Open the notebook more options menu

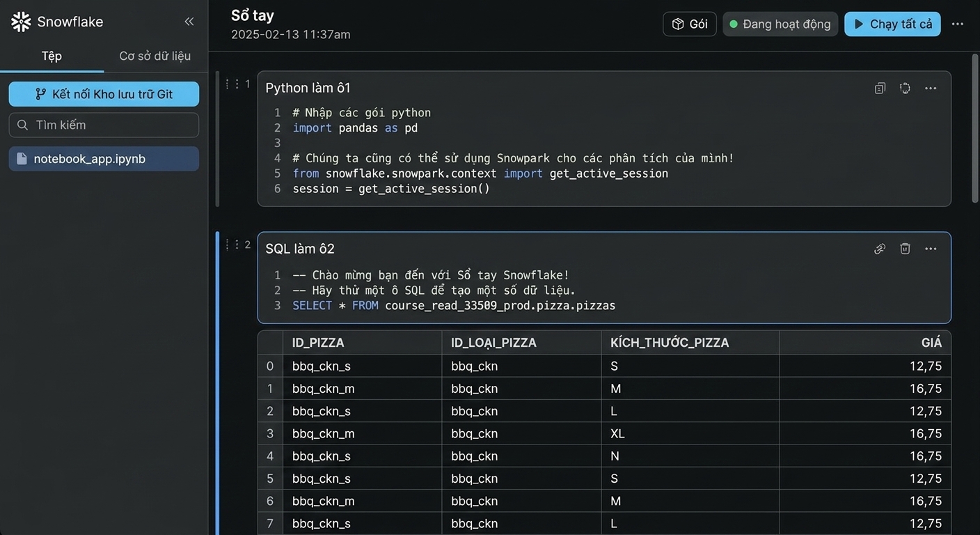pos(958,24)
